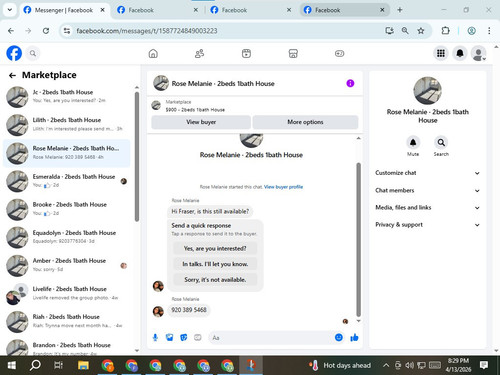Viewport: 500px width, 375px height.
Task: Click the voice clip microphone icon
Action: coord(155,338)
